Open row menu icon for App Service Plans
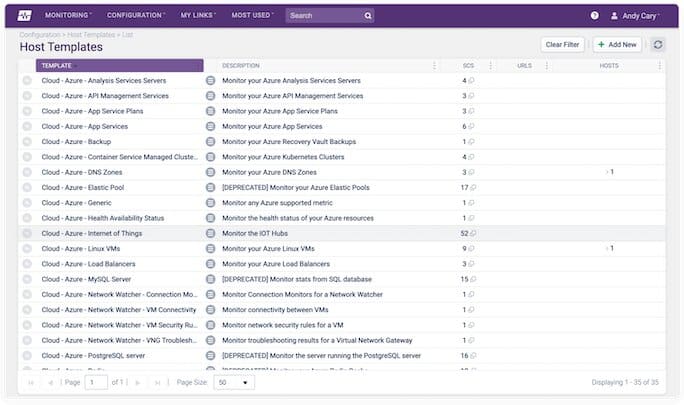The height and width of the screenshot is (405, 684). pyautogui.click(x=210, y=111)
